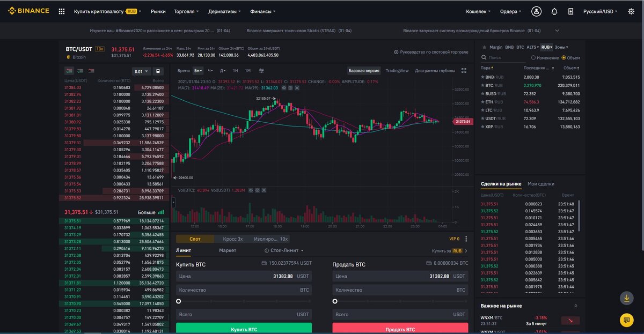Select the Кросс 3x margin tab
Viewport: 644px width, 334px height.
[233, 239]
